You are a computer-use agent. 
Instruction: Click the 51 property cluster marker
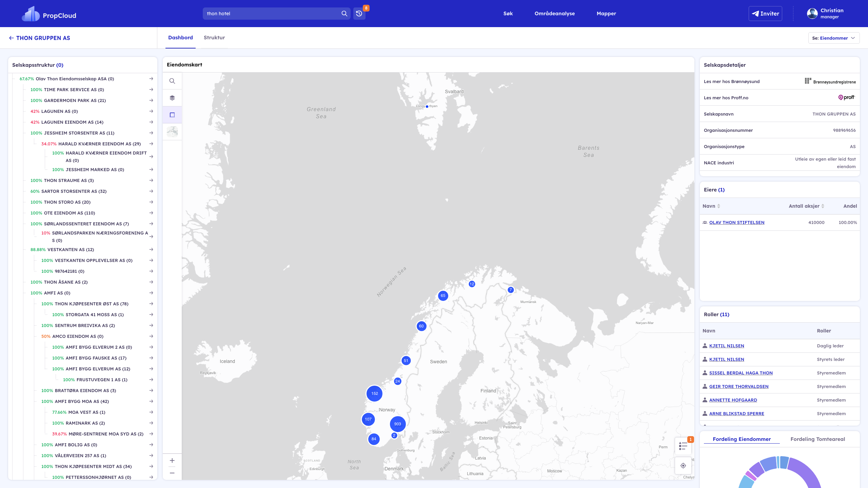click(406, 361)
